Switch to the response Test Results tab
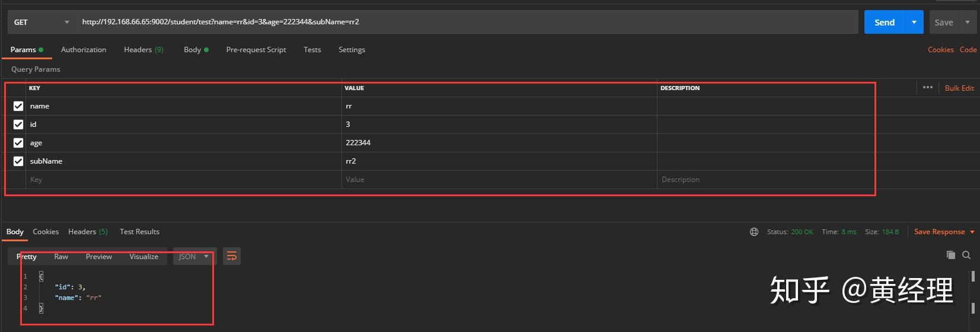Screen dimensions: 980x332 tap(139, 232)
